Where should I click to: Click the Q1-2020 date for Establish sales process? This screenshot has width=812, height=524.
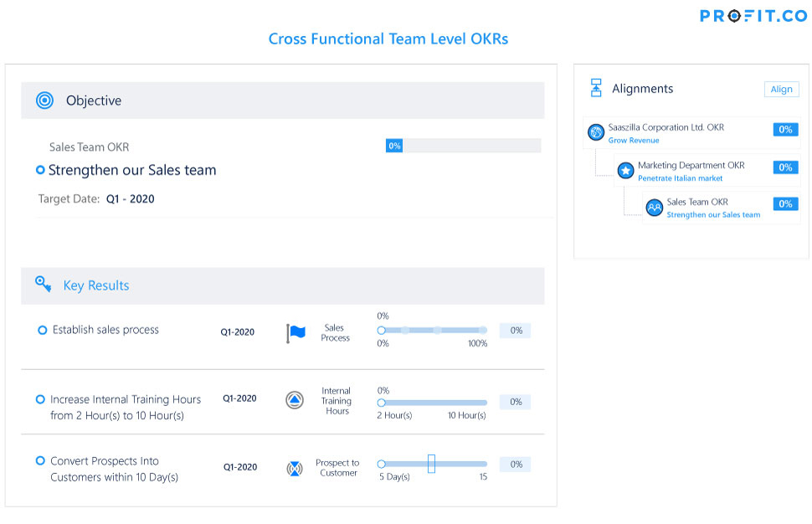click(x=237, y=332)
